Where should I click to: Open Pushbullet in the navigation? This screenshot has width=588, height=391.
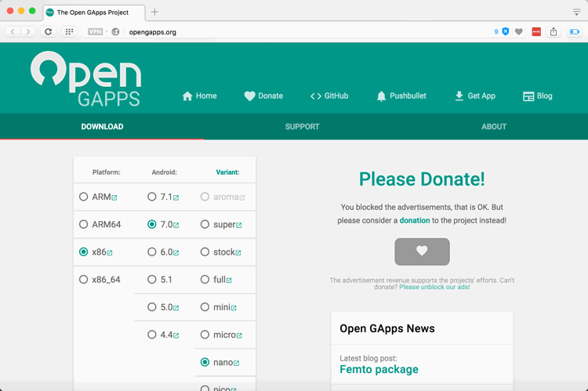[x=401, y=96]
